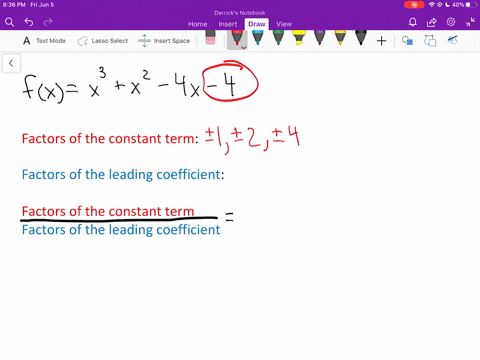Click 'Factors of the constant term:' red heading

pyautogui.click(x=110, y=138)
